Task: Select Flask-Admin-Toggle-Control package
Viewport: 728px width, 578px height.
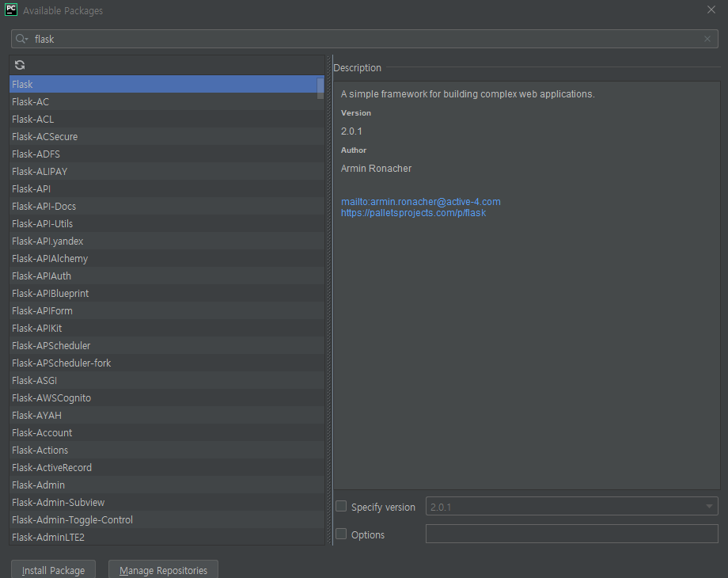Action: pyautogui.click(x=167, y=520)
